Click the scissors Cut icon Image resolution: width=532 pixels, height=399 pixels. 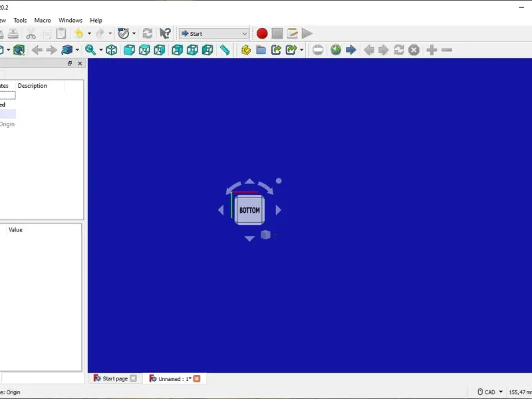(x=31, y=34)
